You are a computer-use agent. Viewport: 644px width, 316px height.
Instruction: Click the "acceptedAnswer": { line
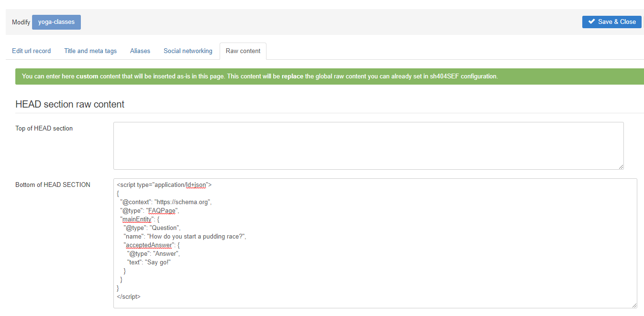(151, 245)
